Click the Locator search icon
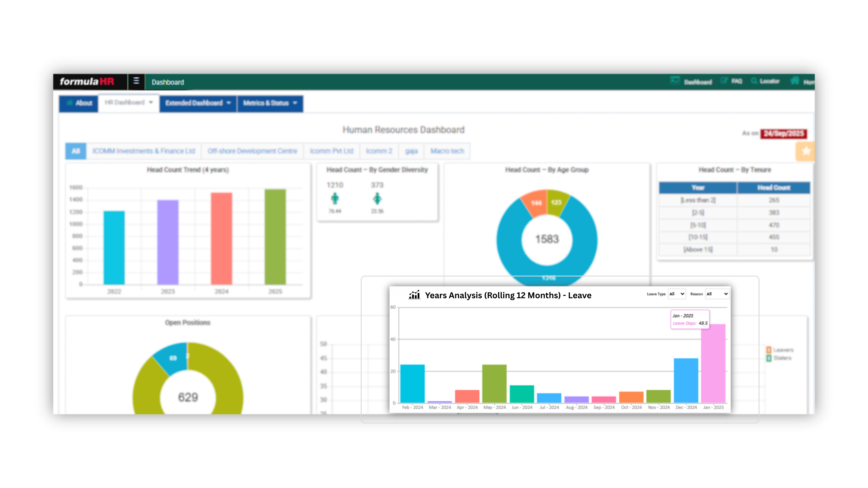868x488 pixels. coord(754,81)
